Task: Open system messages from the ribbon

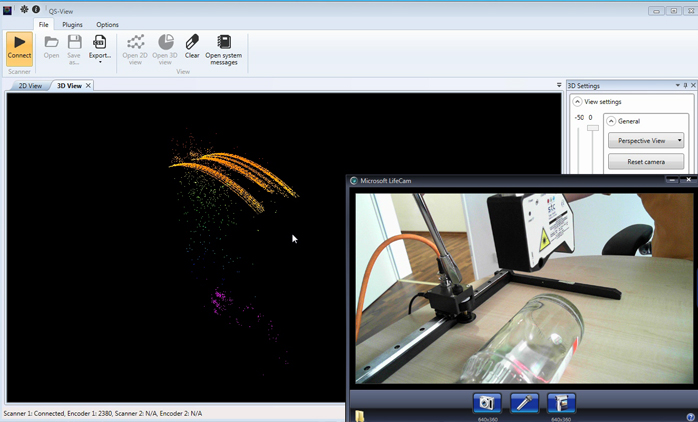Action: (x=223, y=48)
